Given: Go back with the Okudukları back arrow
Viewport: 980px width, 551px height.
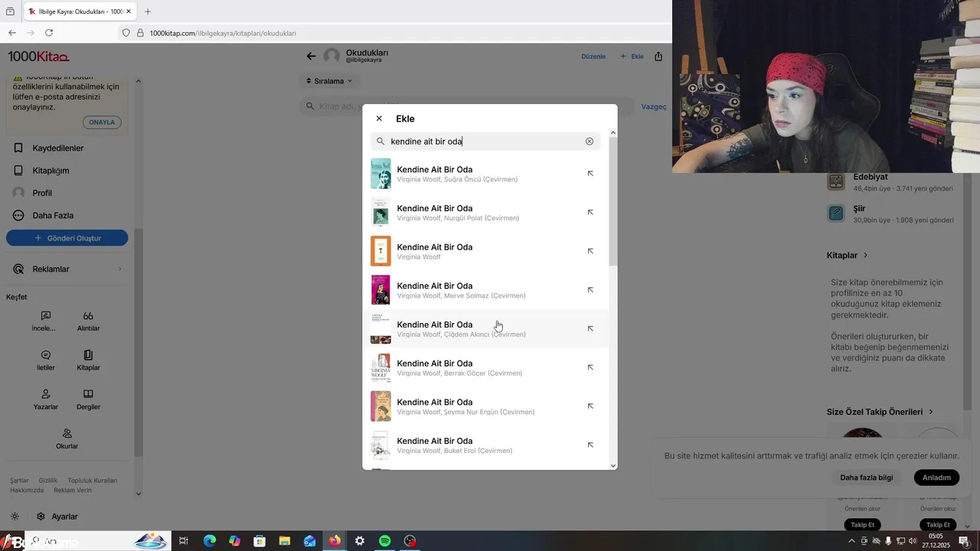Looking at the screenshot, I should tap(311, 56).
